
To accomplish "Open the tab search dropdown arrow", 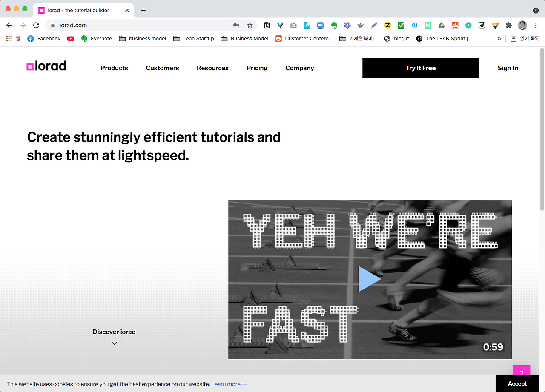I will tap(536, 10).
